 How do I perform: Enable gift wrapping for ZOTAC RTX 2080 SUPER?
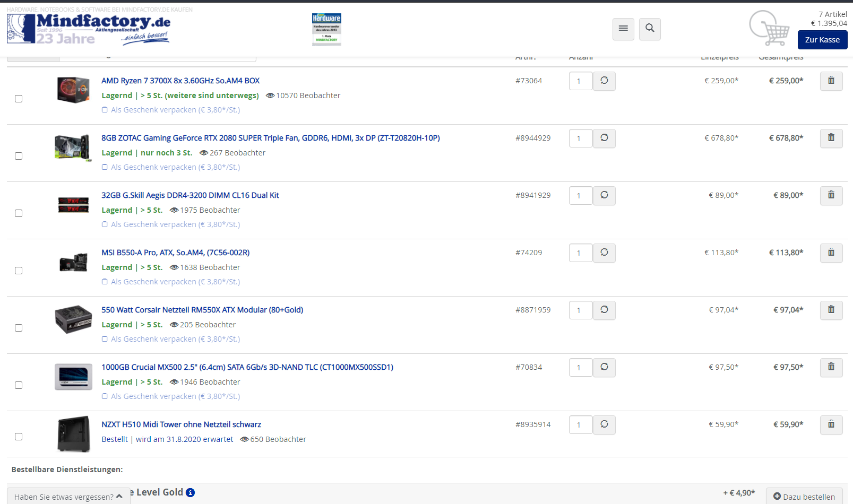[x=105, y=167]
